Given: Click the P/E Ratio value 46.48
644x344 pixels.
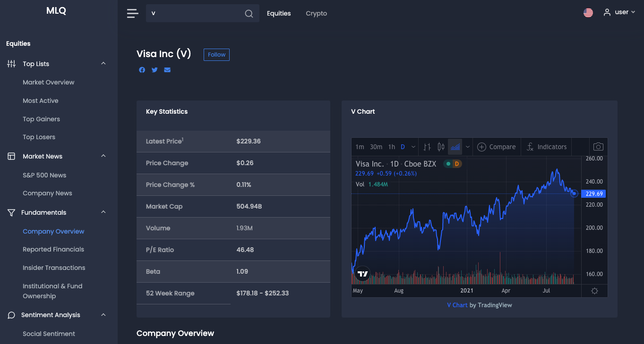Looking at the screenshot, I should (x=245, y=250).
